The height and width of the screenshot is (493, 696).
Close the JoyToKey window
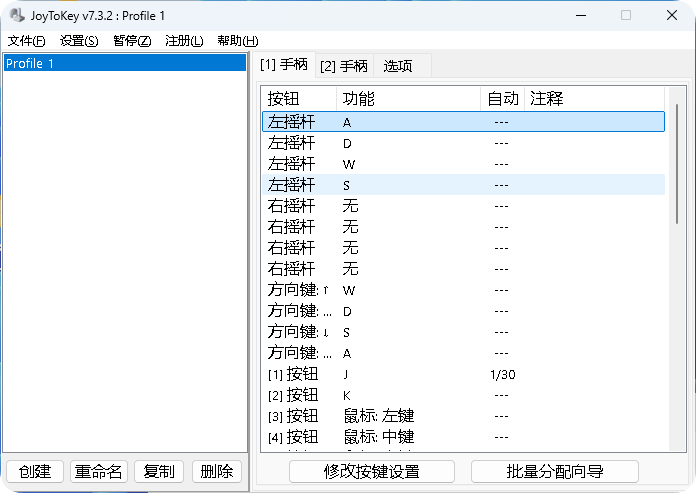pyautogui.click(x=672, y=16)
